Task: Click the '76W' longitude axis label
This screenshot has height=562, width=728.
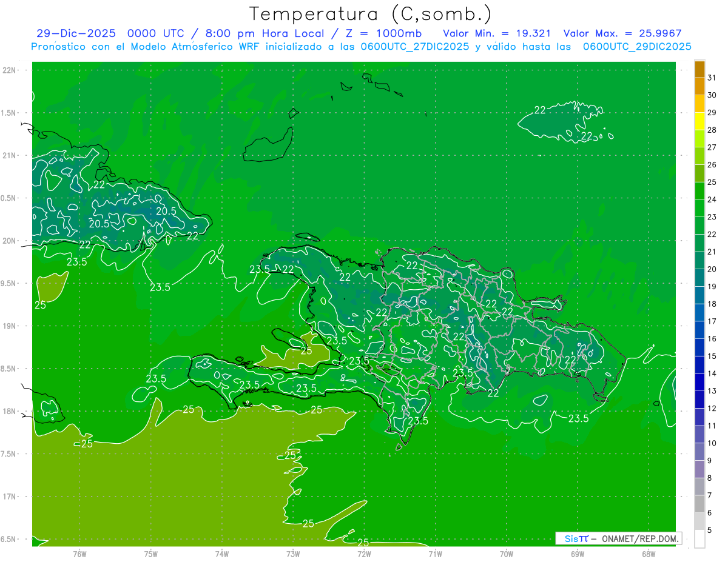Action: click(x=79, y=554)
